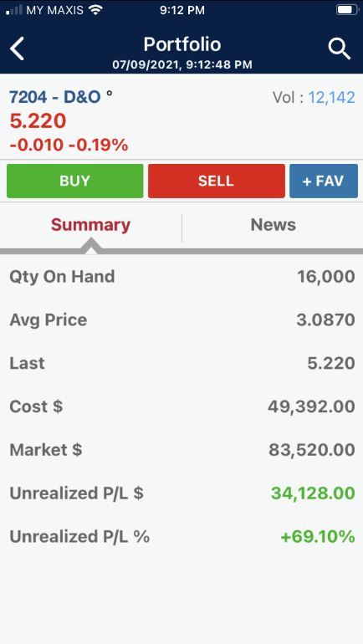This screenshot has width=363, height=644.
Task: Tap the red 5.220 last price
Action: 38,121
